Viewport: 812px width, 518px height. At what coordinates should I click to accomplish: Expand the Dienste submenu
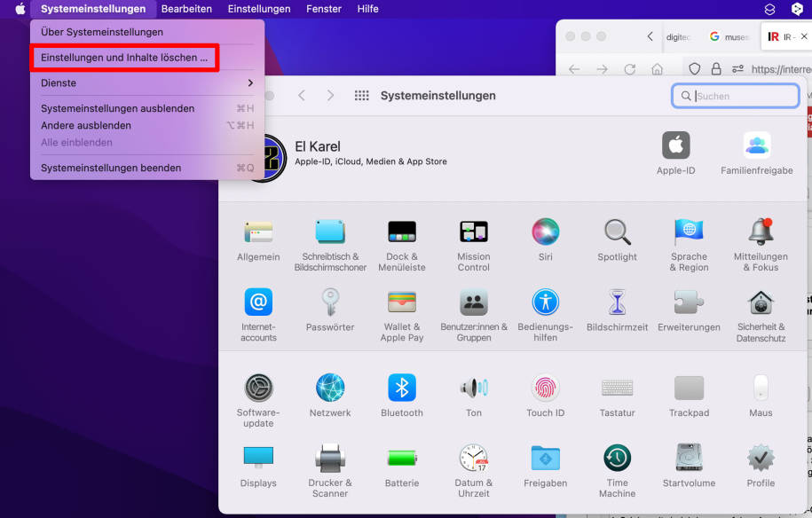(147, 82)
